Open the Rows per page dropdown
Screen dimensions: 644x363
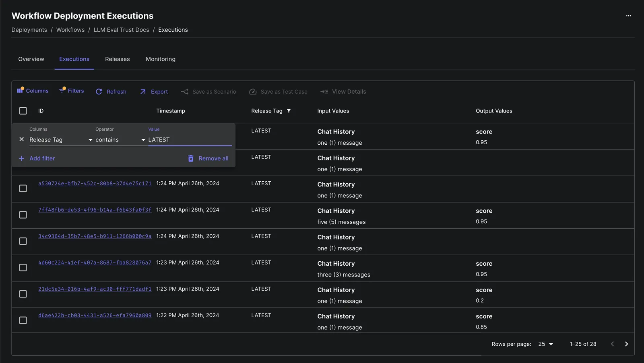(x=546, y=344)
